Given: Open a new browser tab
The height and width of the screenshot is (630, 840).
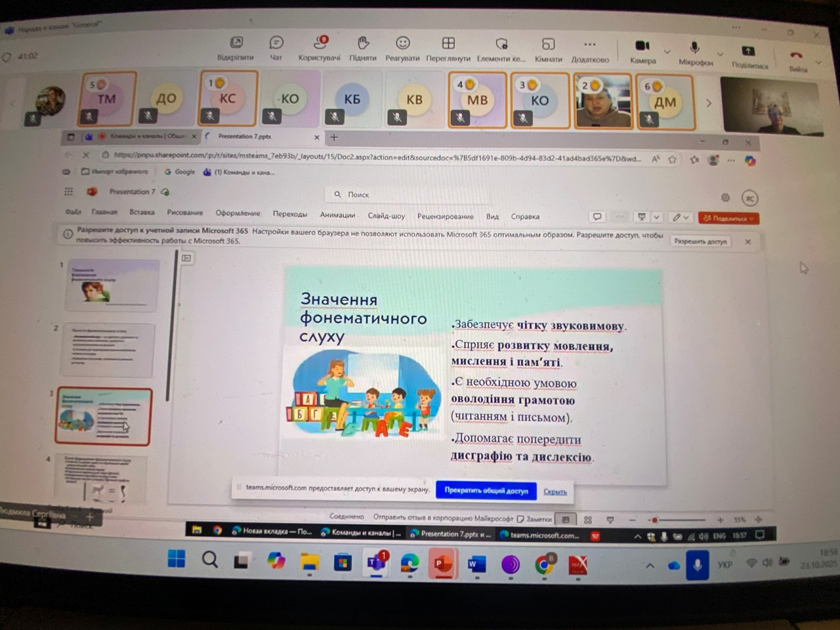Looking at the screenshot, I should (334, 137).
